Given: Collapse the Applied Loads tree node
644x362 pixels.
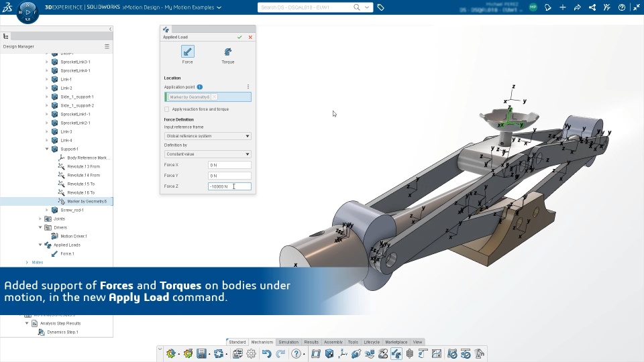Looking at the screenshot, I should 40,245.
